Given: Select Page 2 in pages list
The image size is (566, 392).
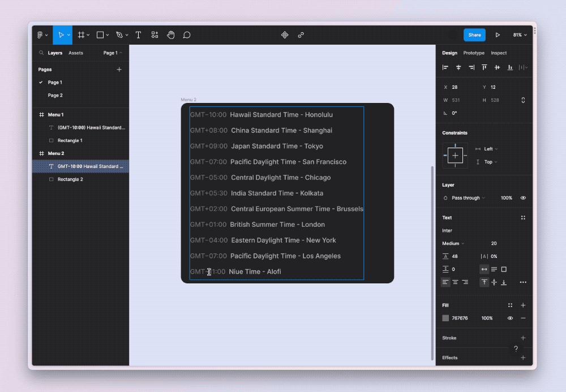Looking at the screenshot, I should tap(55, 96).
